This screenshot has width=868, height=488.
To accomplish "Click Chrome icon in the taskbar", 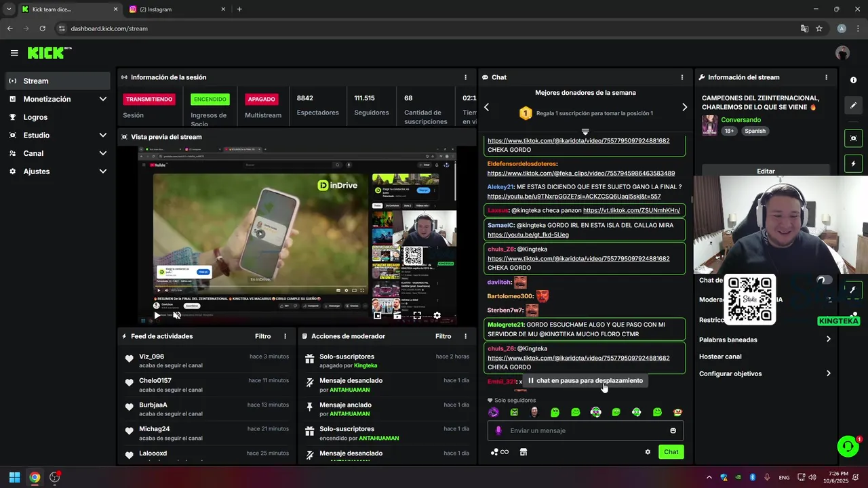I will (x=35, y=477).
